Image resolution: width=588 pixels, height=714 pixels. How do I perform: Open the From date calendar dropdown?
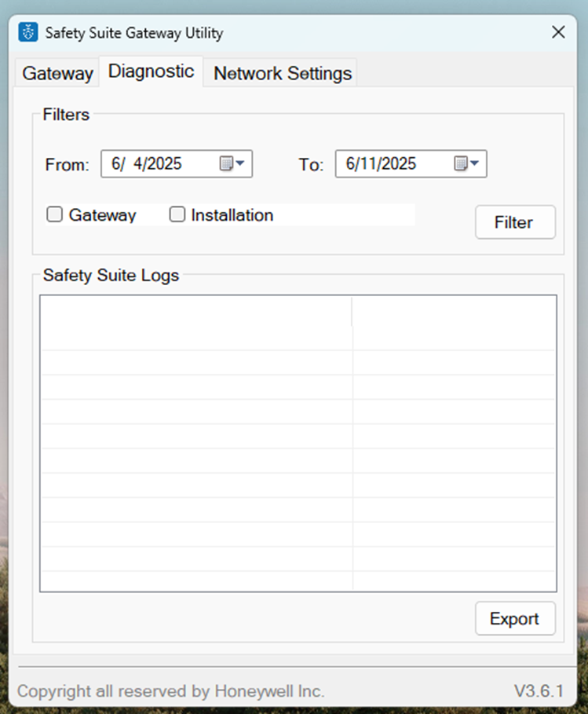pyautogui.click(x=232, y=163)
